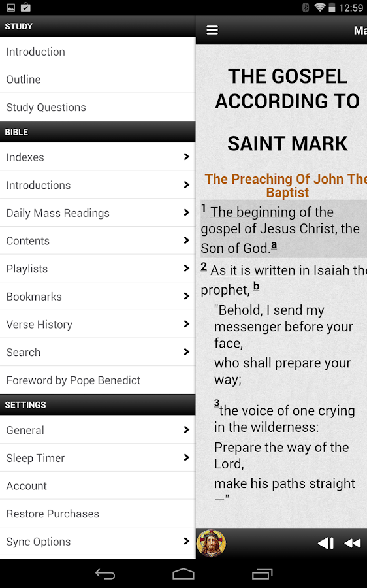The image size is (367, 588).
Task: Open Sleep Timer settings arrow
Action: click(186, 457)
